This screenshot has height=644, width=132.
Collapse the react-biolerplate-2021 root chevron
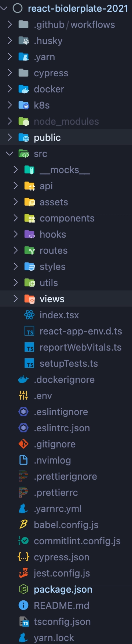point(4,8)
